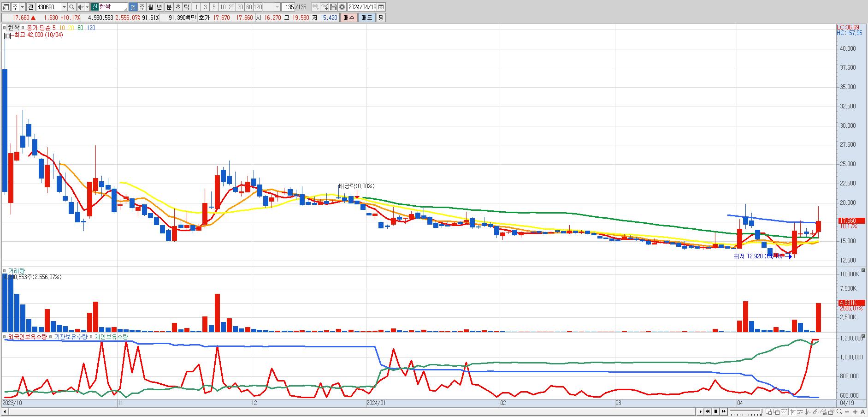Image resolution: width=868 pixels, height=417 pixels.
Task: Select the 10 interval preset
Action: pos(223,7)
